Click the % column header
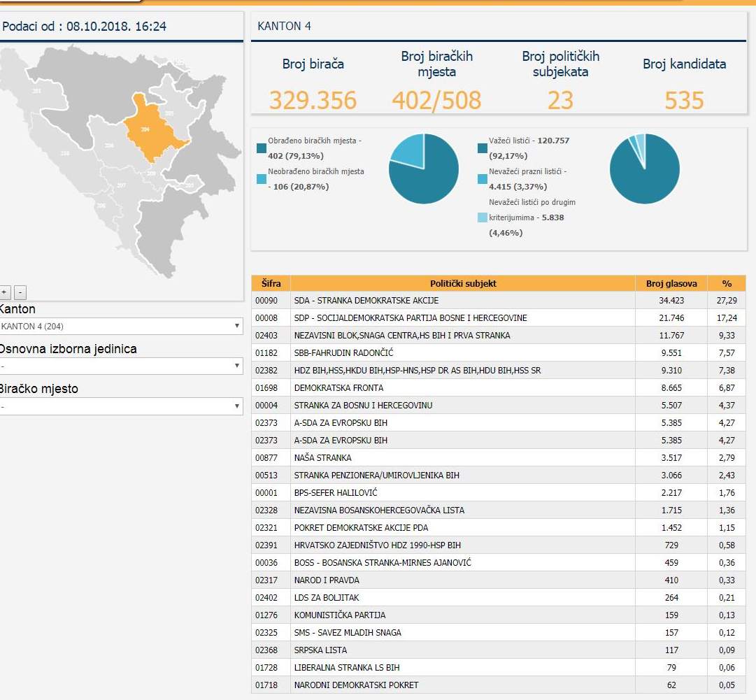Screen dimensions: 756x700 pyautogui.click(x=727, y=283)
